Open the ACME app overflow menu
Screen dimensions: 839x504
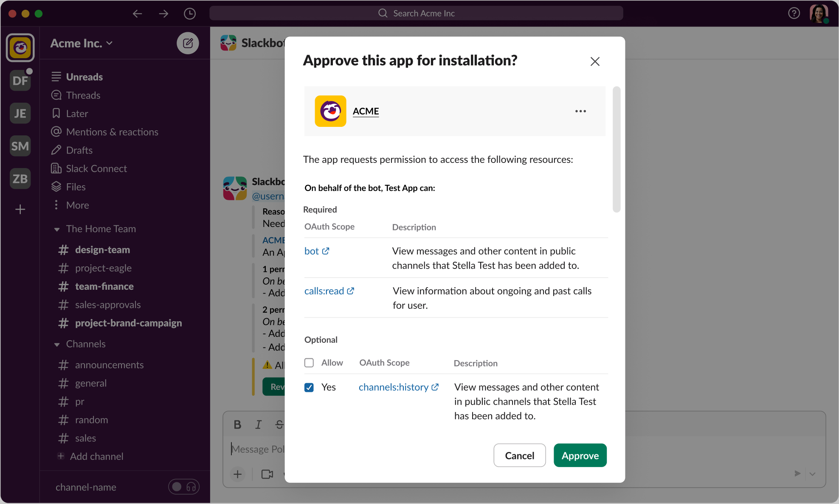(x=580, y=111)
